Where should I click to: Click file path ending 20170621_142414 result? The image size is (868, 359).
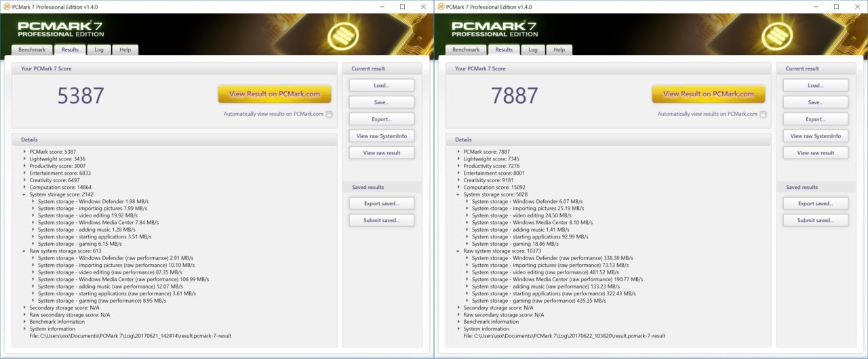click(130, 336)
